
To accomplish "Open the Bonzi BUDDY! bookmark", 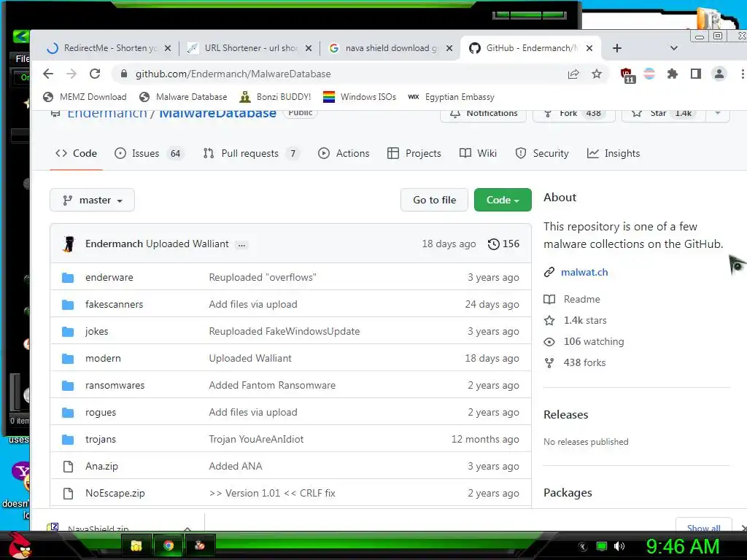I will click(275, 97).
